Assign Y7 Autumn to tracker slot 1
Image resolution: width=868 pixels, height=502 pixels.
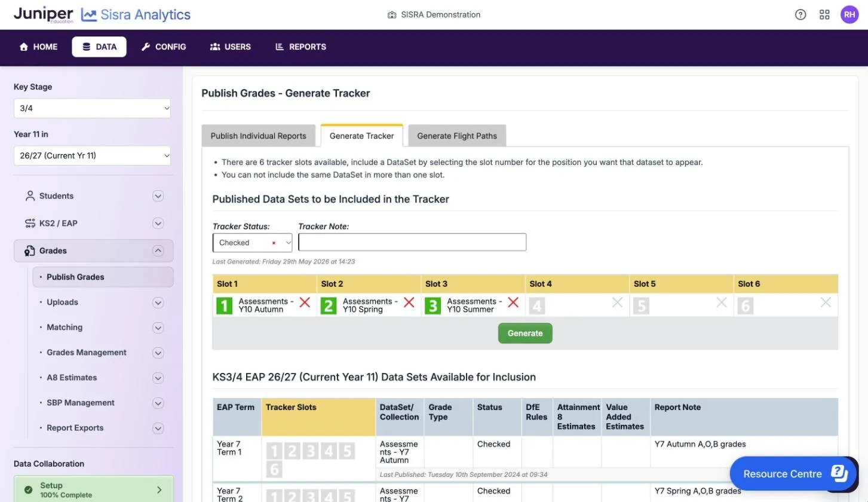[274, 451]
